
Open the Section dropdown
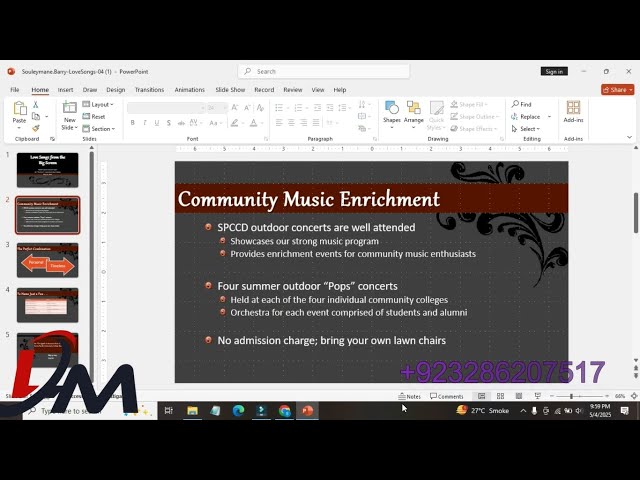99,129
